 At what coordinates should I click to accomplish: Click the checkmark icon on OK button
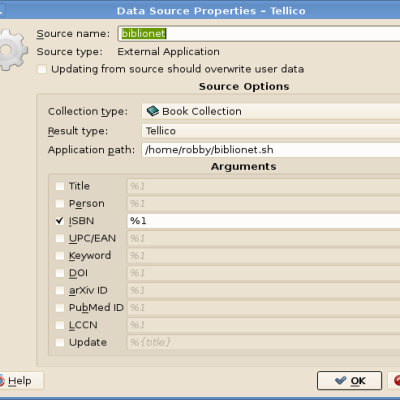[340, 380]
